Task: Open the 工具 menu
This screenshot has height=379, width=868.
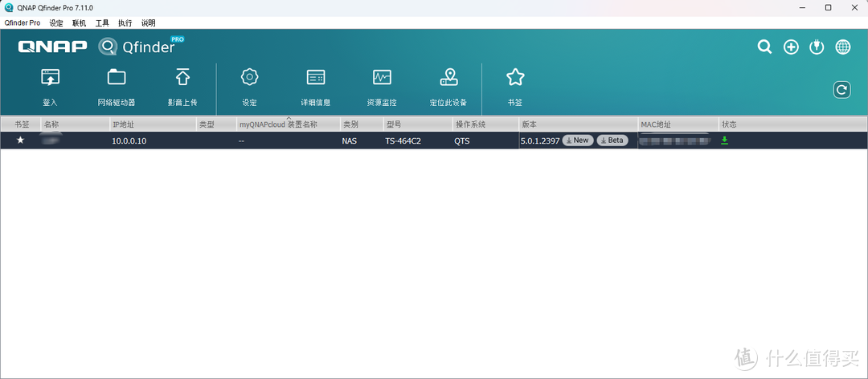Action: pos(102,22)
